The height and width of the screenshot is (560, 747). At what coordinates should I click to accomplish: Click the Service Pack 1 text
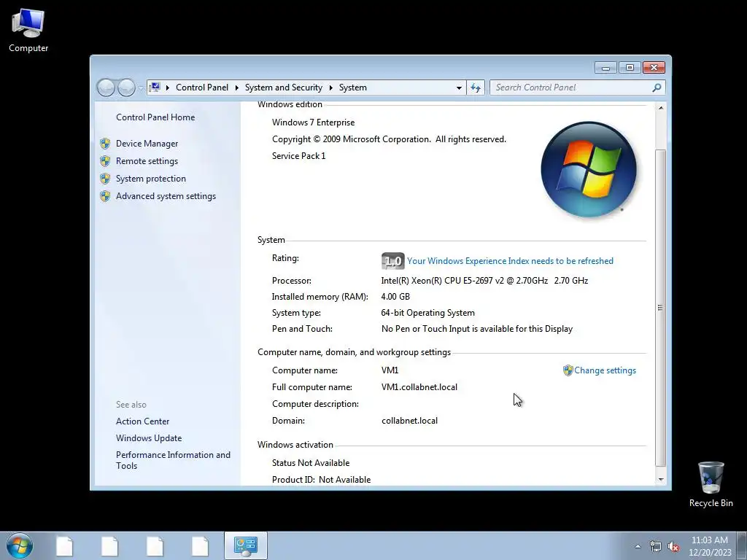pos(298,156)
